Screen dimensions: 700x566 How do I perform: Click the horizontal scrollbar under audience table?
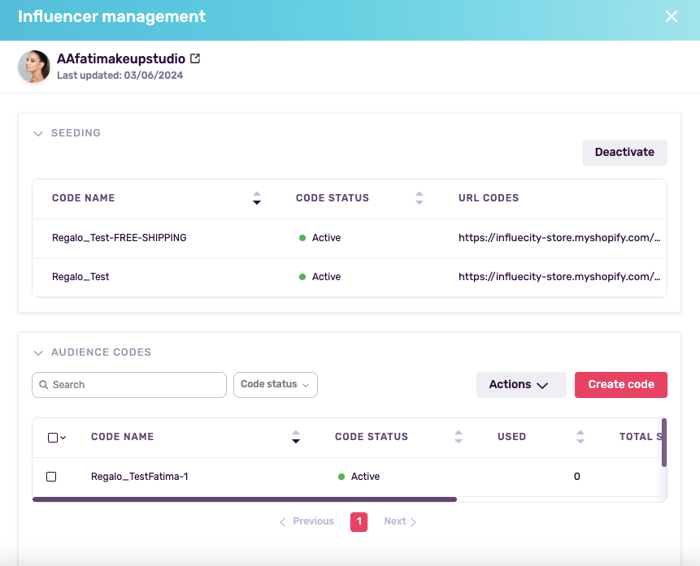pos(244,498)
